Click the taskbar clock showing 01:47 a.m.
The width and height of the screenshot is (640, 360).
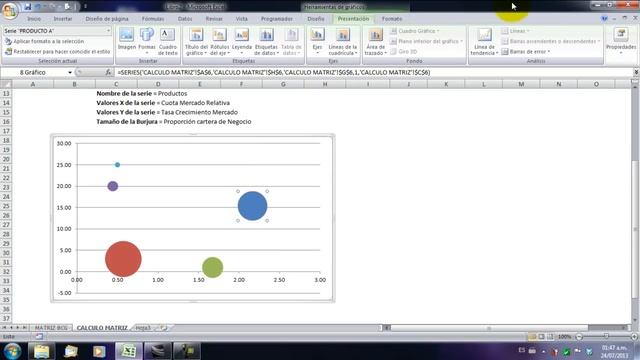click(x=614, y=351)
